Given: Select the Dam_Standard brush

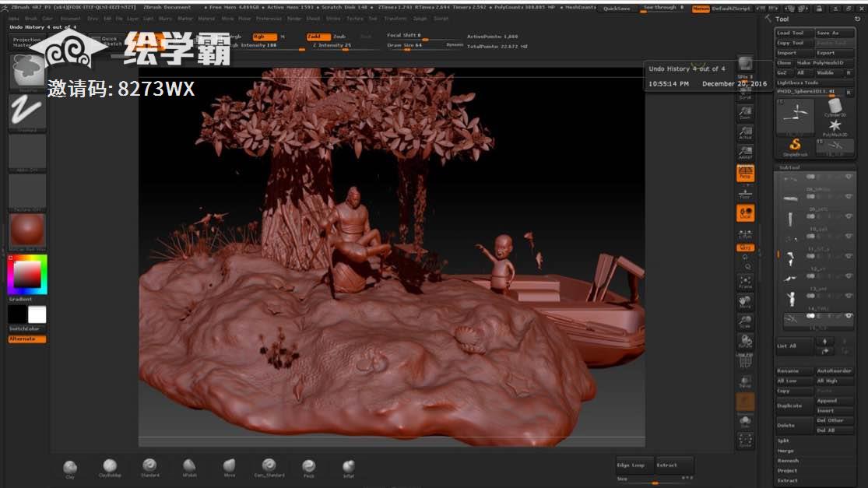Looking at the screenshot, I should (269, 468).
